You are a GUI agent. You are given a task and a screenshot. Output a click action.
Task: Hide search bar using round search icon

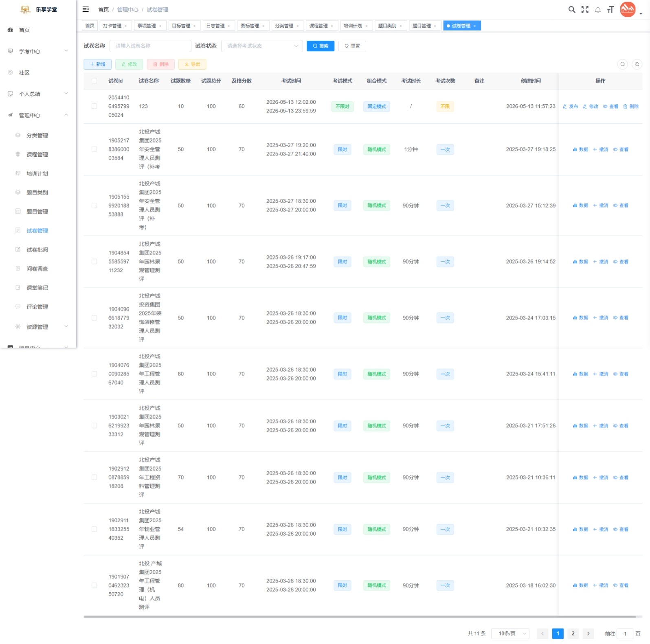pyautogui.click(x=622, y=64)
